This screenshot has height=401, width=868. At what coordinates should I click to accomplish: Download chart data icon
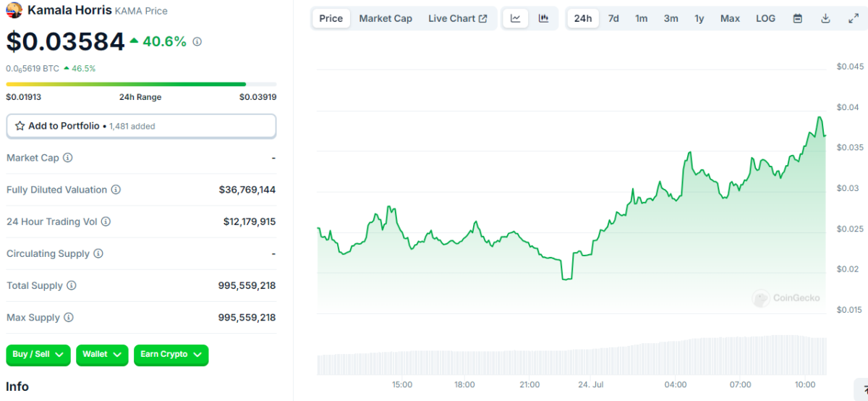825,18
